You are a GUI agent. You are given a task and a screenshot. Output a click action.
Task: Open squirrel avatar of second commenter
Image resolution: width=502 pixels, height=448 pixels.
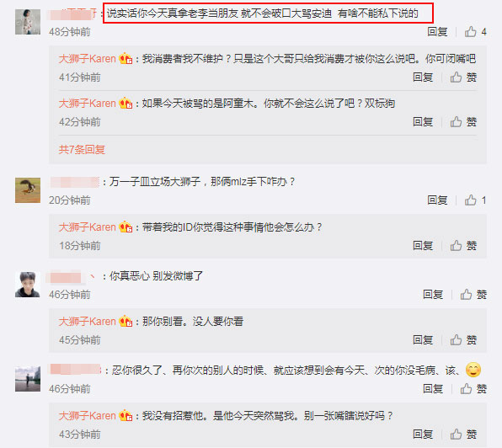[x=28, y=190]
